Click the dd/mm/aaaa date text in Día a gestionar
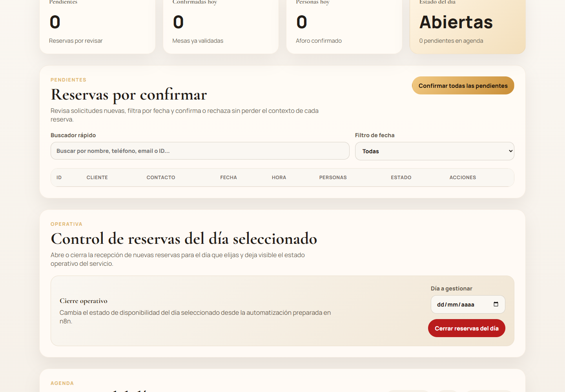Image resolution: width=565 pixels, height=392 pixels. point(456,305)
